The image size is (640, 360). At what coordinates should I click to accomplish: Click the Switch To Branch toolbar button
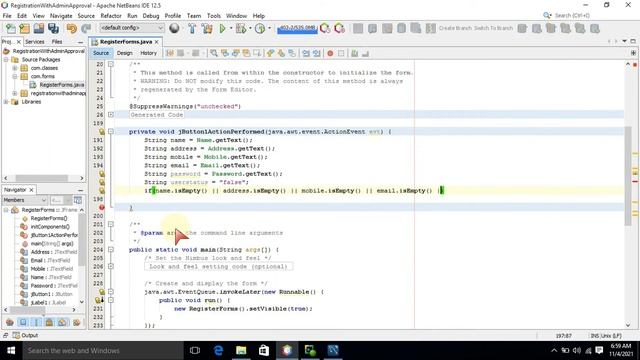coord(493,28)
